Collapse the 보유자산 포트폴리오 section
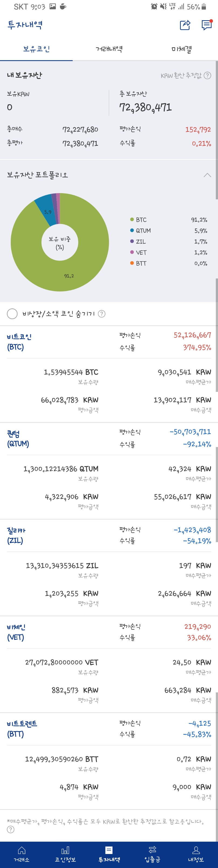 click(x=208, y=175)
